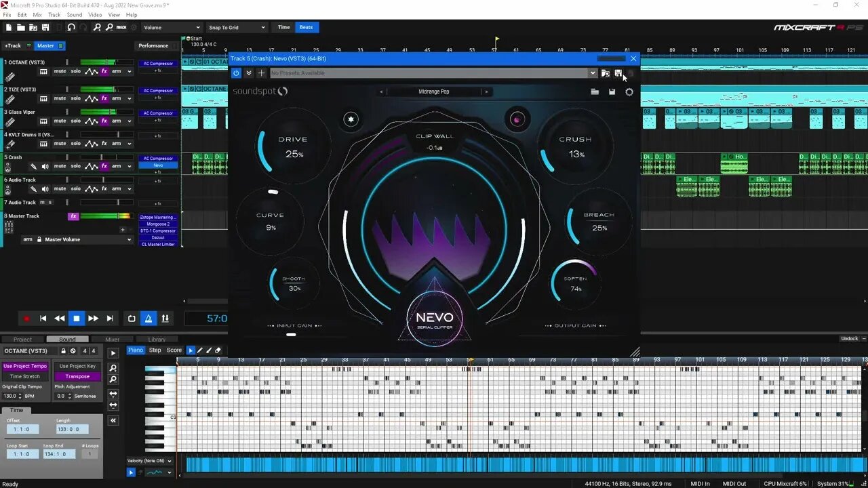Open the fx button on Glass Viper

tap(104, 121)
